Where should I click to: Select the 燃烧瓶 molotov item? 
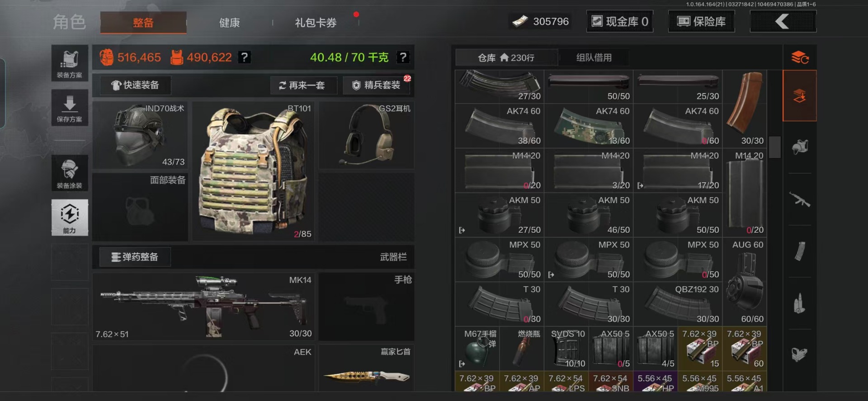[x=522, y=349]
